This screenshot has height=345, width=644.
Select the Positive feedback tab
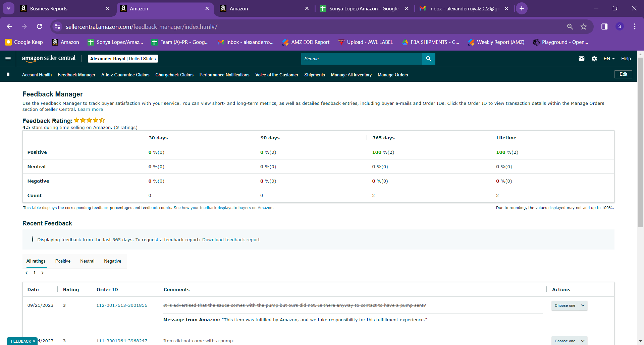coord(63,261)
